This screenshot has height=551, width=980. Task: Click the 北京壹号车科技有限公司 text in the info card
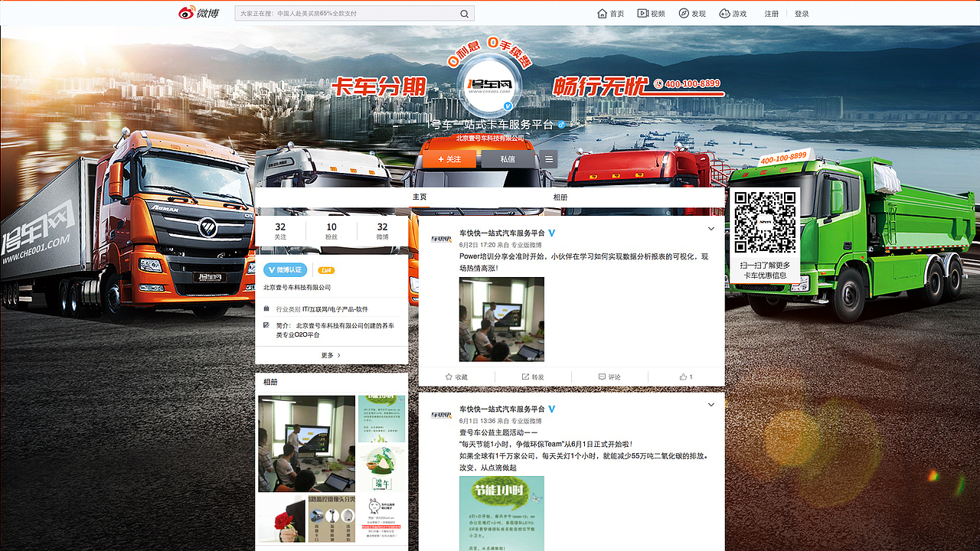point(297,288)
